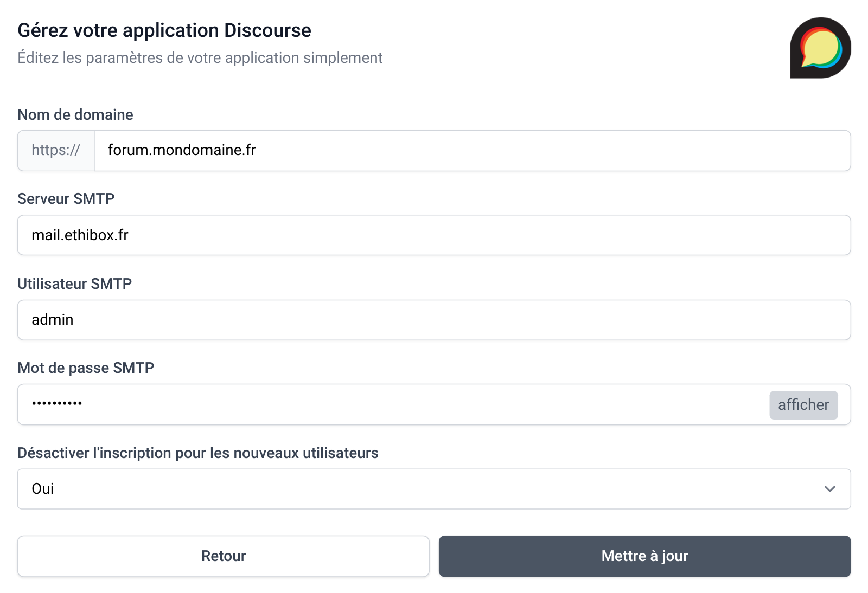
Task: Click the 'Nom de domaine' label
Action: point(75,115)
